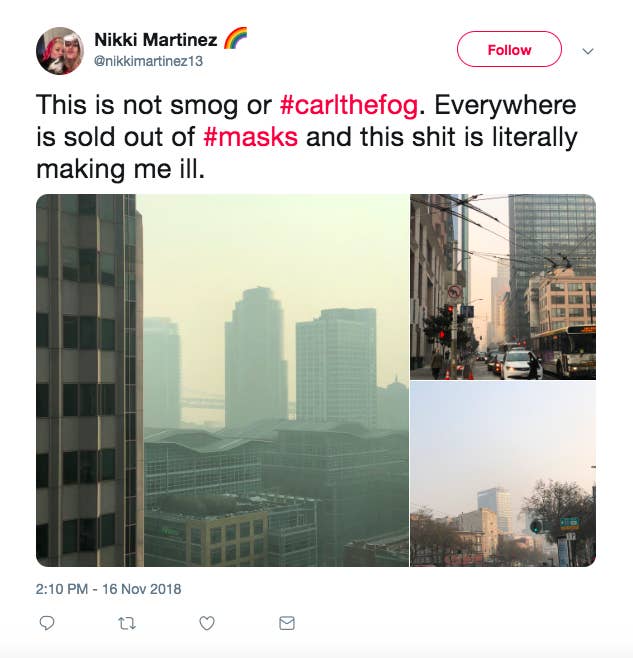The width and height of the screenshot is (633, 658).
Task: Open the Nikki Martinez display name
Action: [x=156, y=40]
